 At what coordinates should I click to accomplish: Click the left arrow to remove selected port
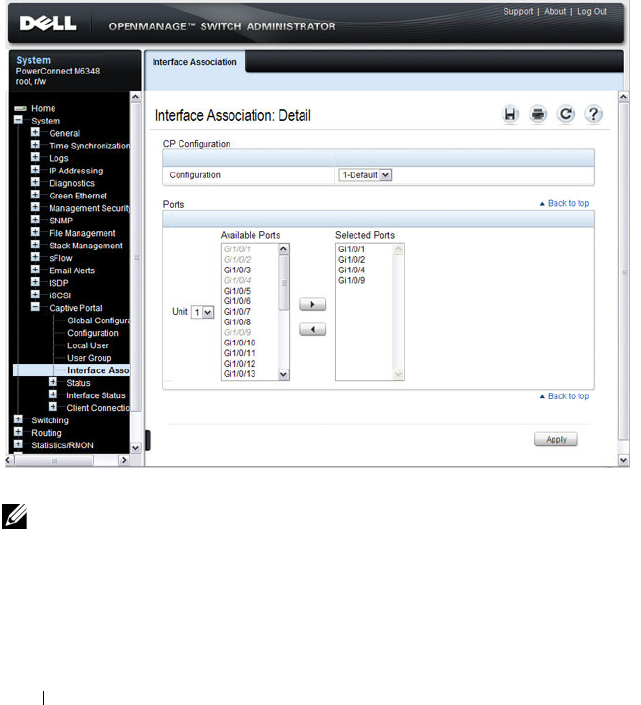click(x=312, y=330)
